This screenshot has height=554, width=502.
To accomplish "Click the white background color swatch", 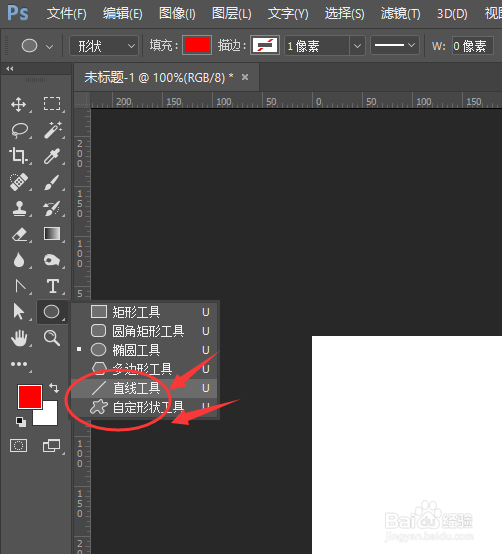I will (x=49, y=417).
